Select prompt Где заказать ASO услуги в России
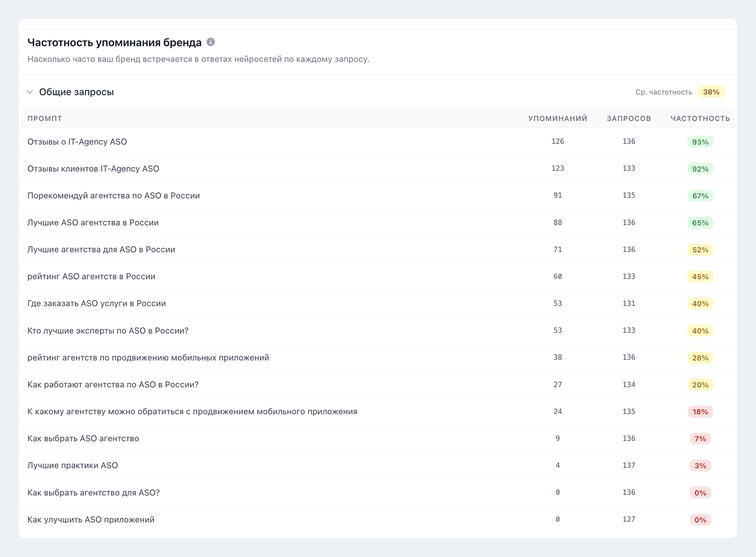Viewport: 756px width, 557px height. [x=97, y=303]
